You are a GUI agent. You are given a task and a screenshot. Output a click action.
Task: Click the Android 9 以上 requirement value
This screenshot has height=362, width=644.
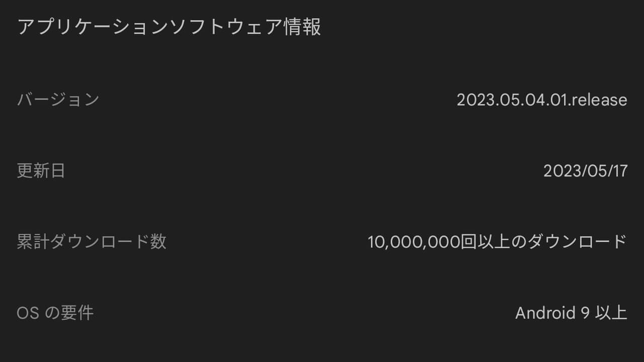[x=571, y=313]
